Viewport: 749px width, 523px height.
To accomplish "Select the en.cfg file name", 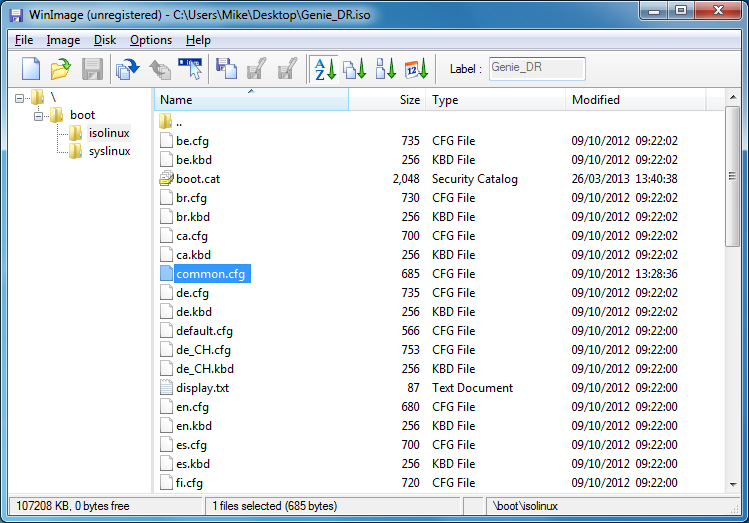I will [x=192, y=407].
